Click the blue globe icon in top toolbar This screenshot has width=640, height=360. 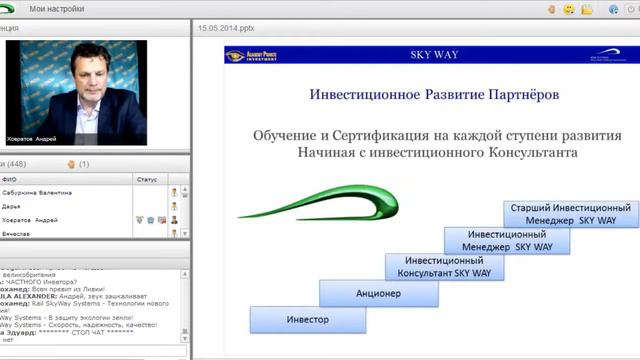613,9
